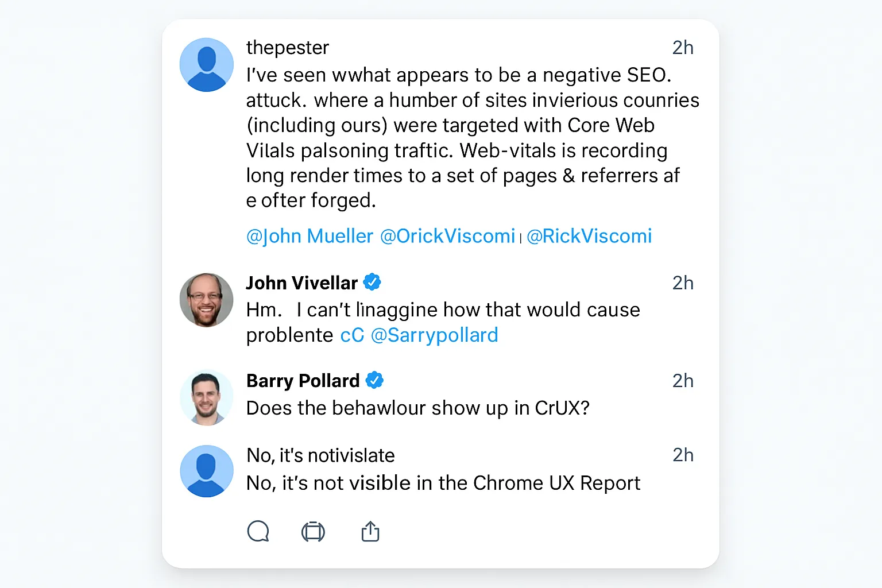Click John Vivellar's verified badge
The width and height of the screenshot is (882, 588).
373,281
